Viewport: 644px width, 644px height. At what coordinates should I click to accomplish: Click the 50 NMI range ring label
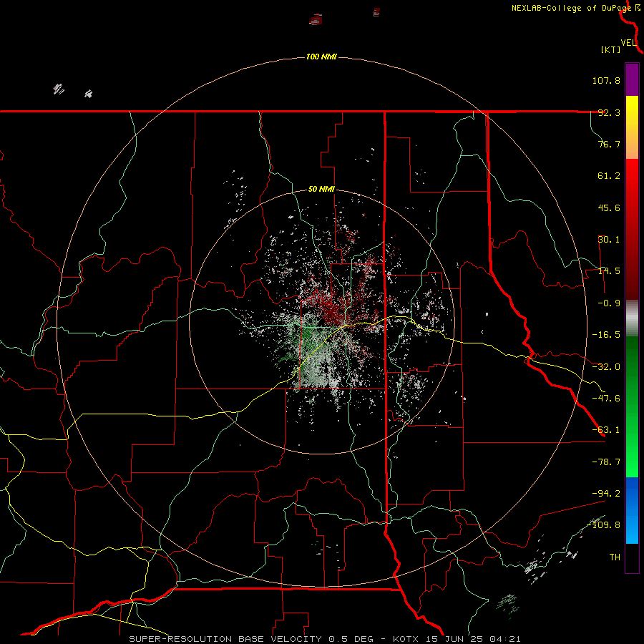(x=321, y=190)
